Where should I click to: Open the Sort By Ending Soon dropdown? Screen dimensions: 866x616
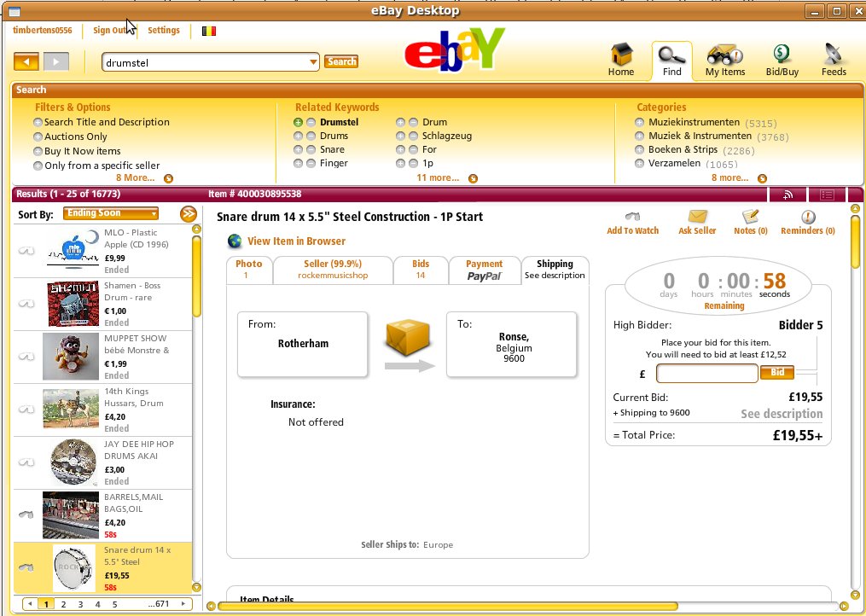tap(111, 213)
